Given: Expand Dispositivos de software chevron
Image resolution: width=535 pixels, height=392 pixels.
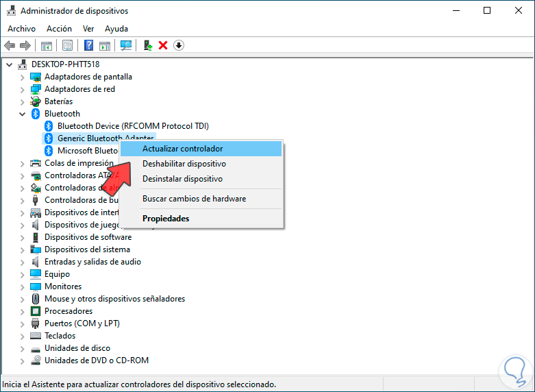Looking at the screenshot, I should (x=22, y=238).
